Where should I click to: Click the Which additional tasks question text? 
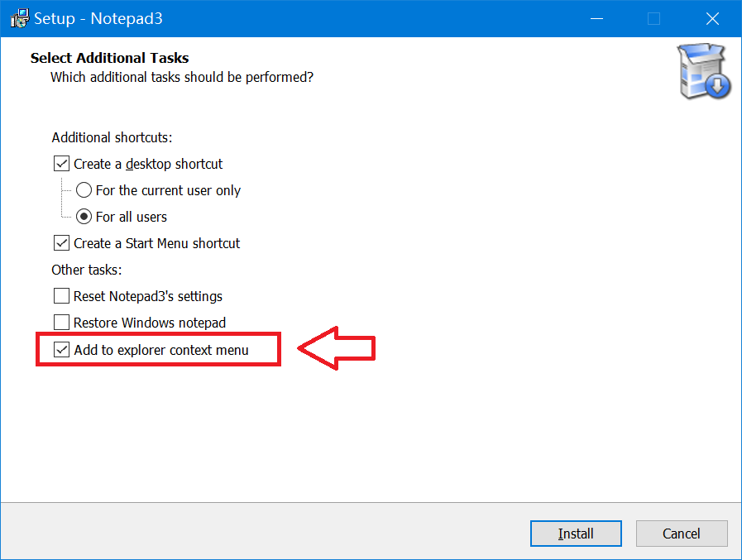tap(183, 76)
